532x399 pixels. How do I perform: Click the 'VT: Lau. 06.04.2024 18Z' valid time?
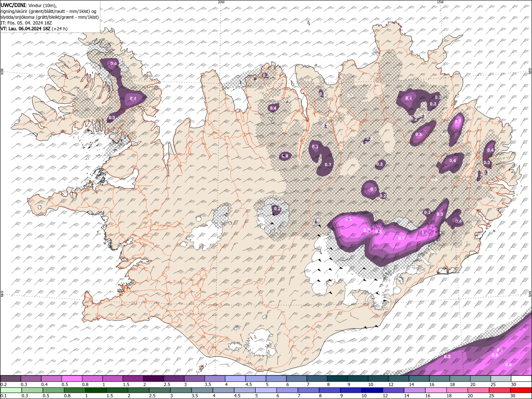[x=25, y=29]
